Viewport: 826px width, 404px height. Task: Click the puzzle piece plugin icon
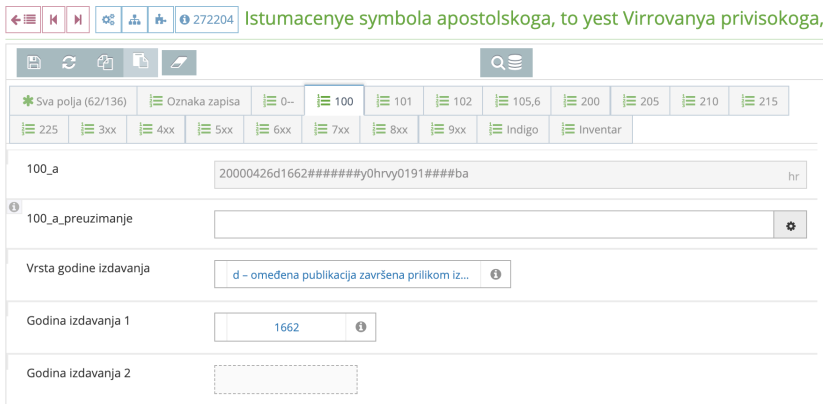[x=161, y=20]
